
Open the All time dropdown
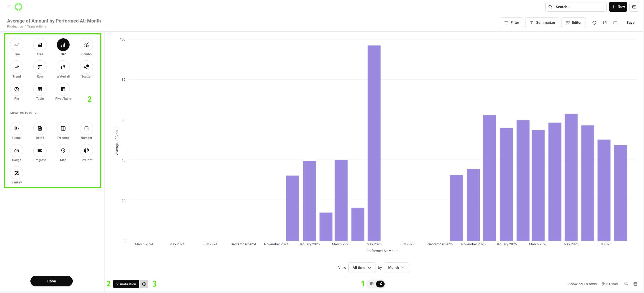tap(362, 268)
